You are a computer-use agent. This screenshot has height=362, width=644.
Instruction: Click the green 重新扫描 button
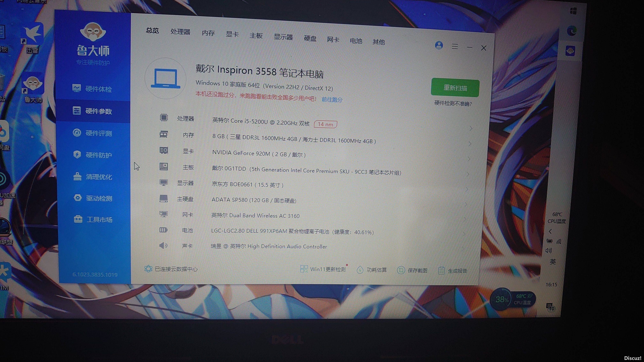tap(455, 88)
